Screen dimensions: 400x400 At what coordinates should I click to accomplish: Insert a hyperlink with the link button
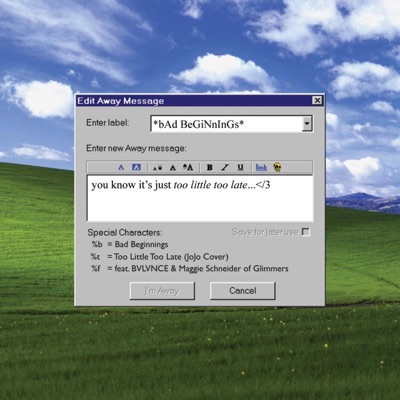tap(261, 167)
